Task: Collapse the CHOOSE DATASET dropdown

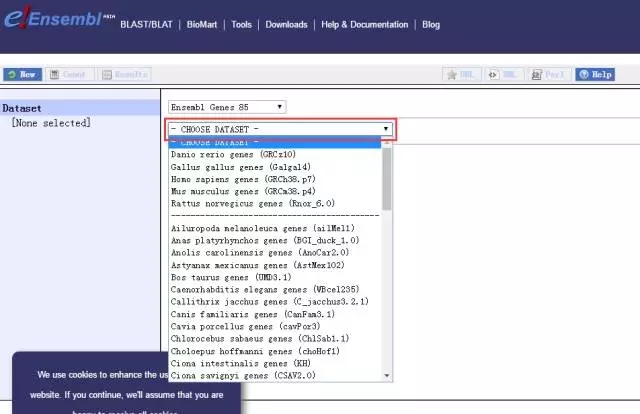Action: [x=280, y=129]
